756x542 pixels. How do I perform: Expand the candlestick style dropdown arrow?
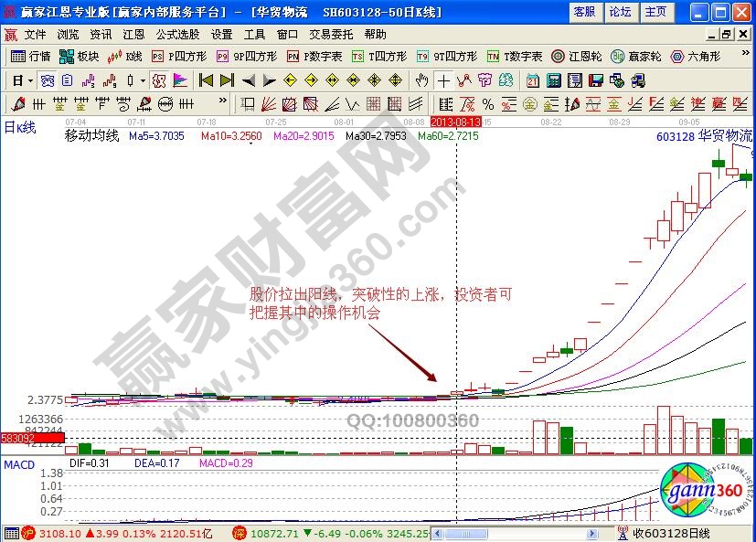(x=142, y=80)
